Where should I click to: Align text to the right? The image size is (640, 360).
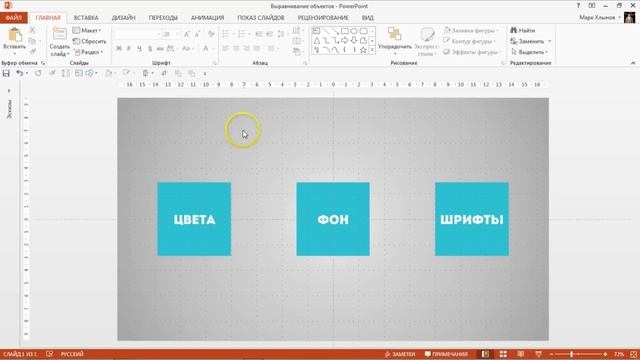click(x=246, y=49)
